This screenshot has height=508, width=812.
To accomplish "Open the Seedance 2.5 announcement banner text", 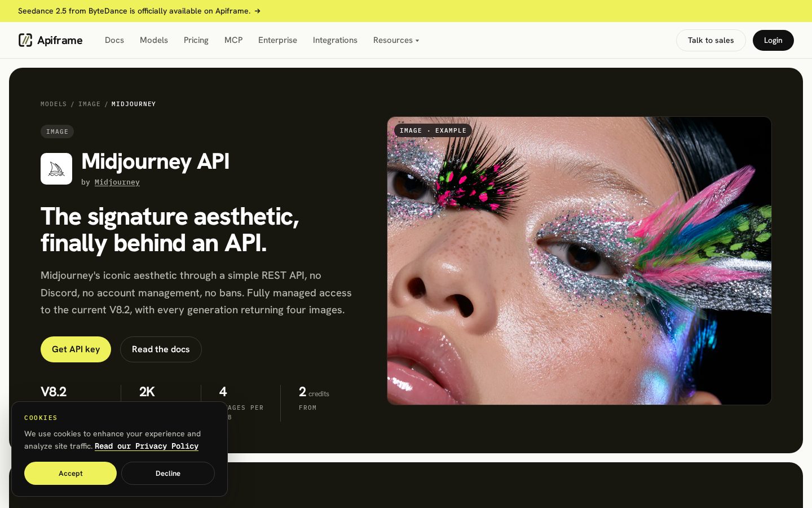I will point(134,11).
